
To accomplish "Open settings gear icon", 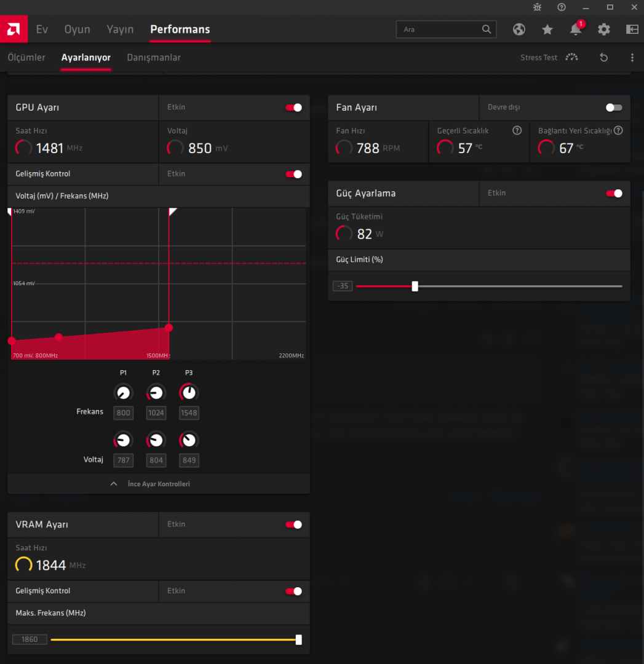I will click(604, 30).
